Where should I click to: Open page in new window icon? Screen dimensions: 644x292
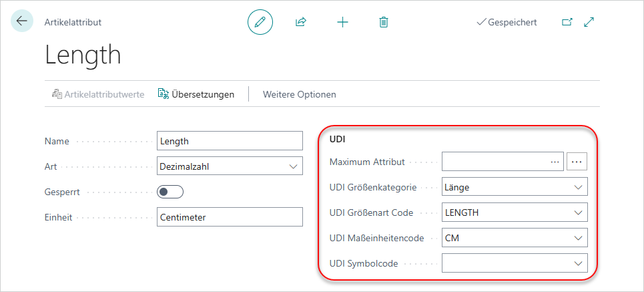pos(567,22)
